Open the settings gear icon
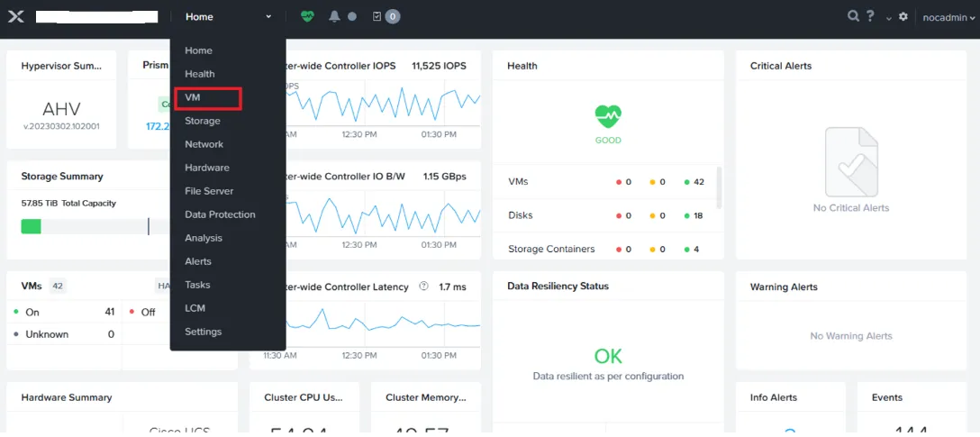 tap(903, 17)
